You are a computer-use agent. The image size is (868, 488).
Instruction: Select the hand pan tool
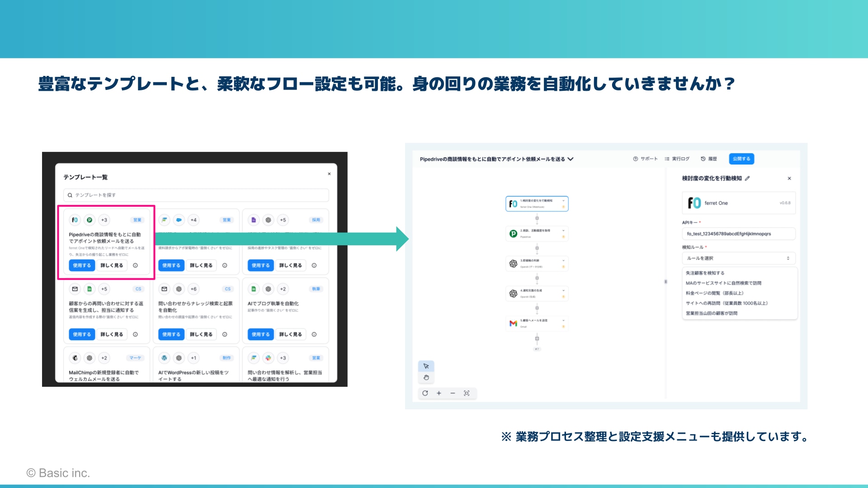(x=426, y=378)
